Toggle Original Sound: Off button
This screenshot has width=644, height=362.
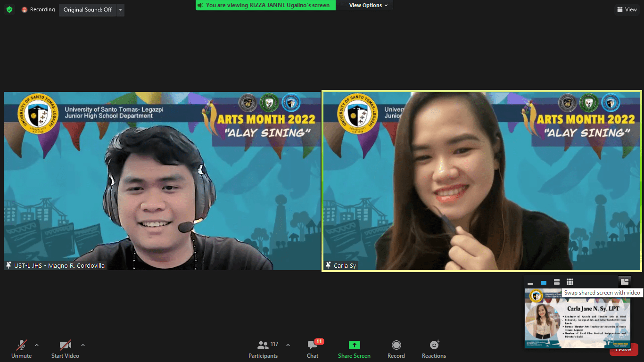click(87, 9)
